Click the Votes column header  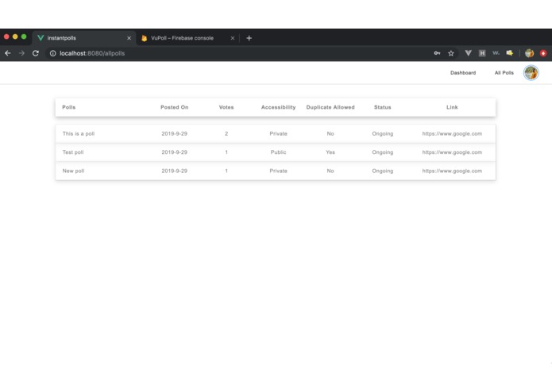[x=226, y=107]
